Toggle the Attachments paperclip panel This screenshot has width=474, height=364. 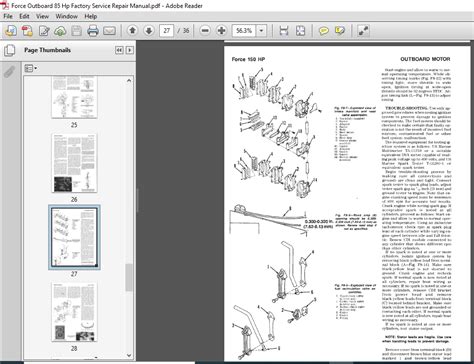(9, 71)
